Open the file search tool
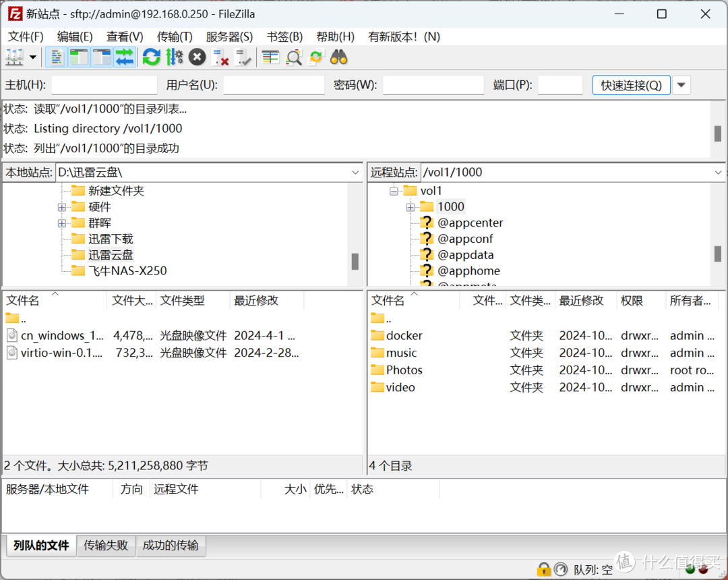This screenshot has height=580, width=728. click(293, 57)
